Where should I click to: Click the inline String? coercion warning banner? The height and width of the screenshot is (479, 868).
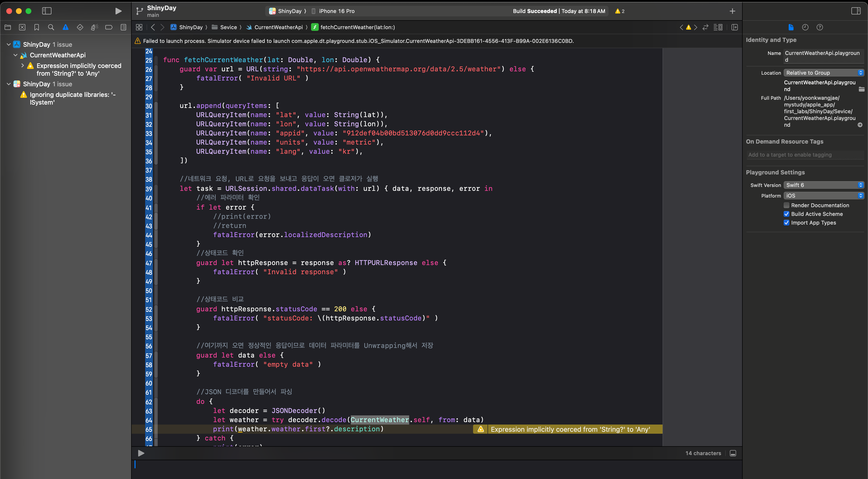[568, 429]
